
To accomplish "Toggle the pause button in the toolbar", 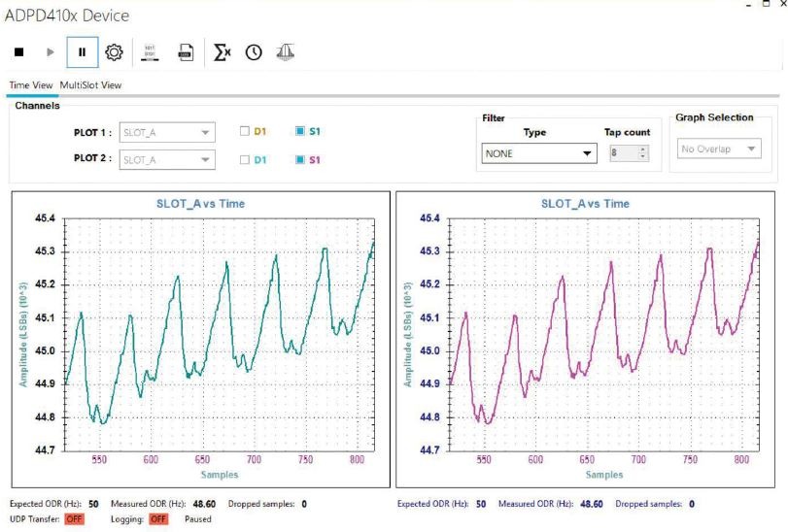I will pyautogui.click(x=82, y=51).
